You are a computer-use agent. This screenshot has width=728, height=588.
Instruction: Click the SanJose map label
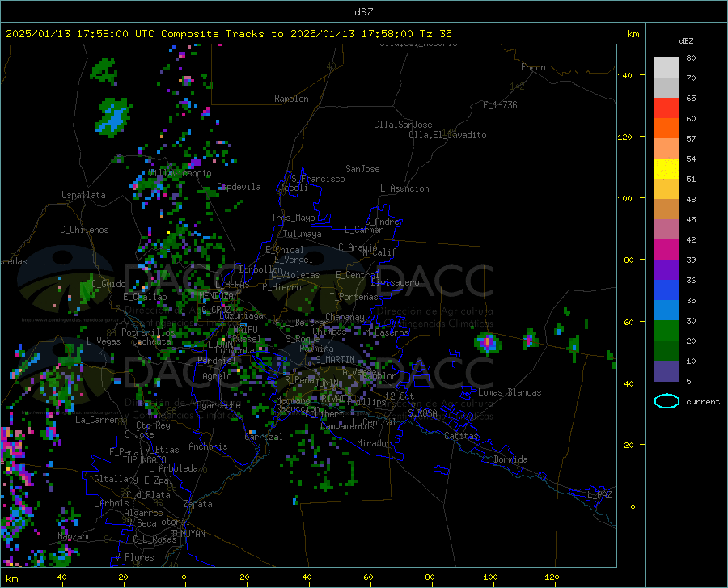click(362, 169)
